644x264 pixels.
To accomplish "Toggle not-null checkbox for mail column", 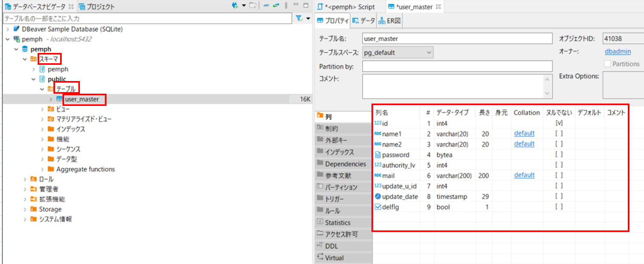I will 559,175.
